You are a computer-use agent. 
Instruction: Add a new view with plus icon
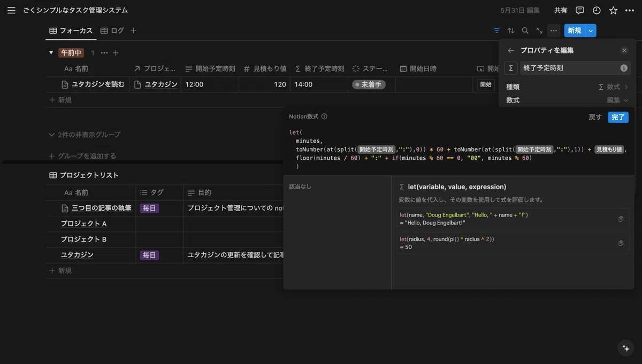[134, 30]
